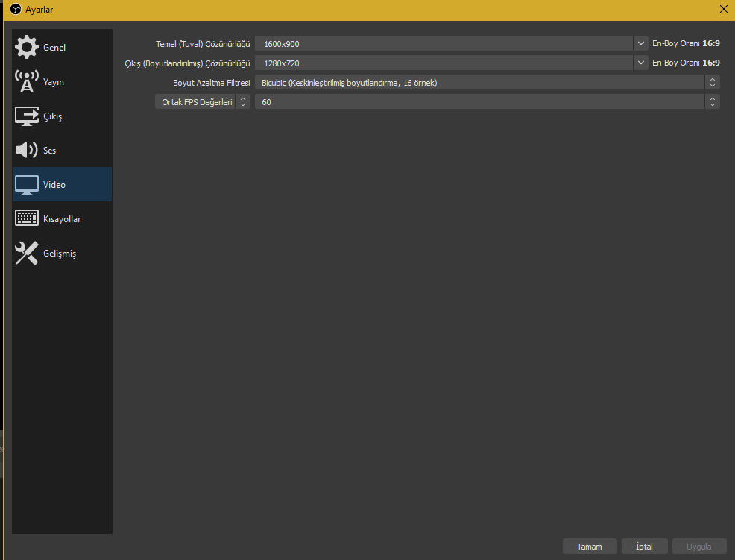Click the 1280x720 output resolution field
The width and height of the screenshot is (735, 560).
[444, 63]
